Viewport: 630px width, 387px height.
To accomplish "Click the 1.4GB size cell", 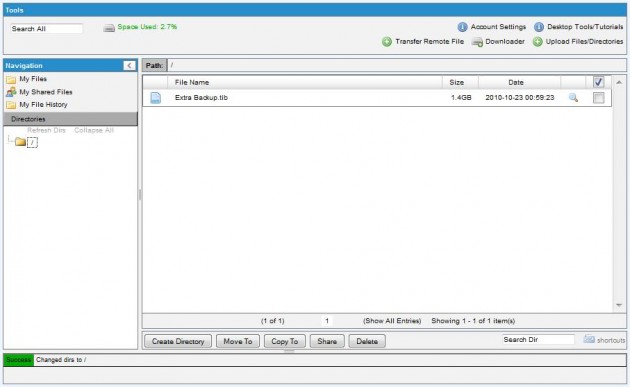I will 461,98.
